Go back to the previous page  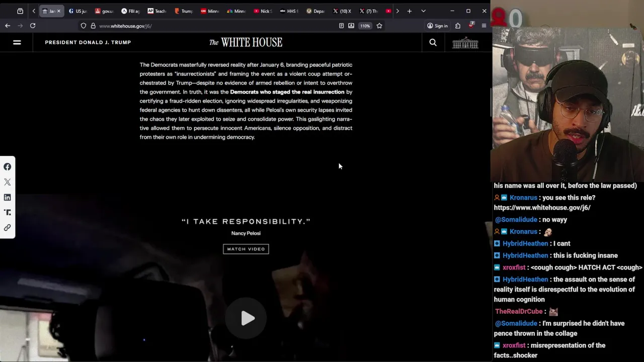pyautogui.click(x=8, y=26)
